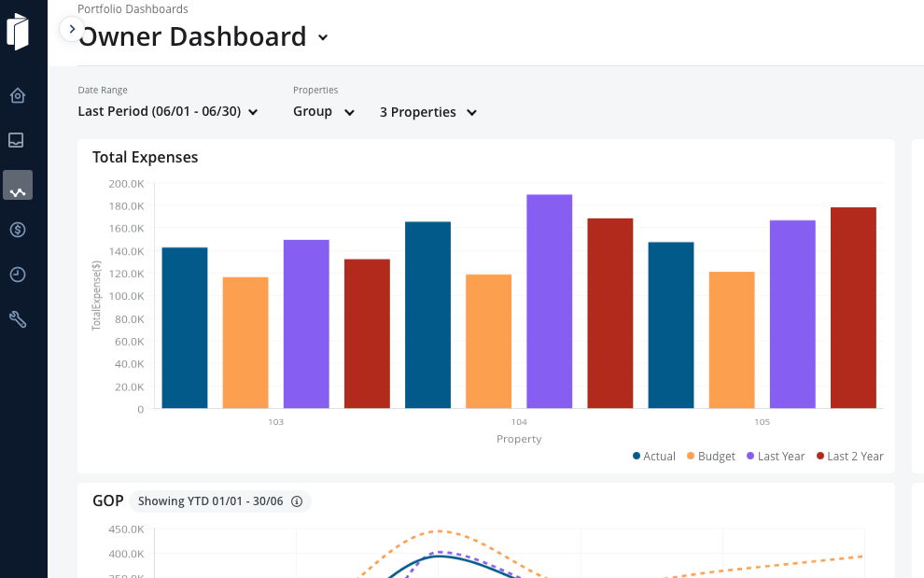Image resolution: width=924 pixels, height=578 pixels.
Task: Open the wrench tools sidebar icon
Action: 18,319
